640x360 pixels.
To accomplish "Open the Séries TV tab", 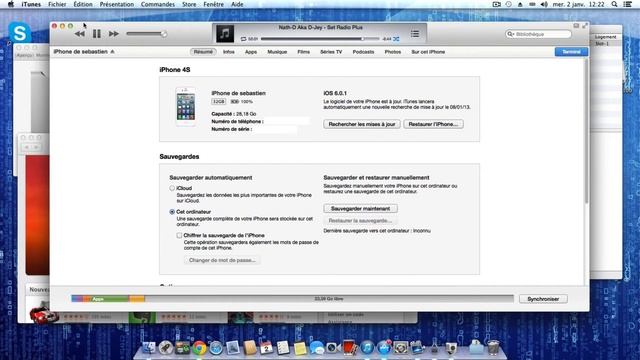I will [331, 52].
